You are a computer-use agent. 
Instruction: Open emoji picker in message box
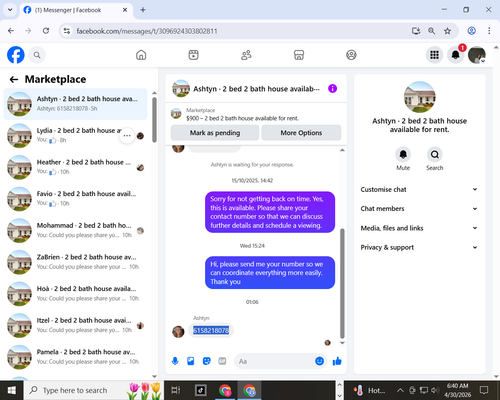click(319, 361)
